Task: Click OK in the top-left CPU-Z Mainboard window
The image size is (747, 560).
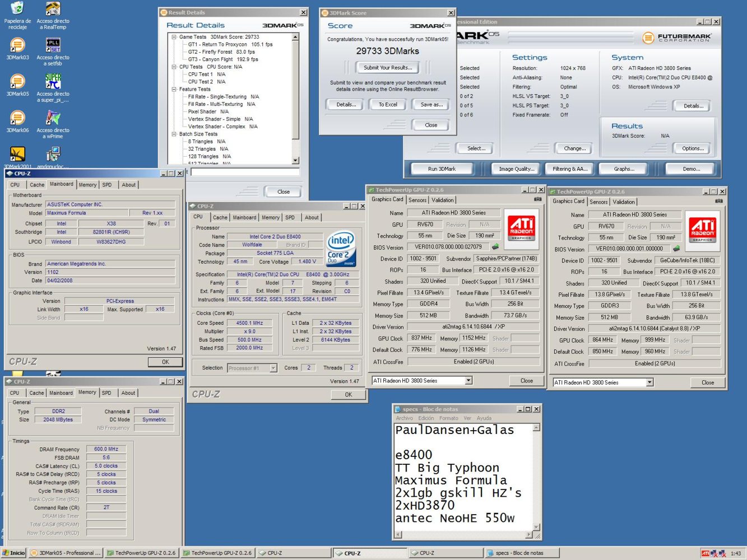Action: pos(165,362)
